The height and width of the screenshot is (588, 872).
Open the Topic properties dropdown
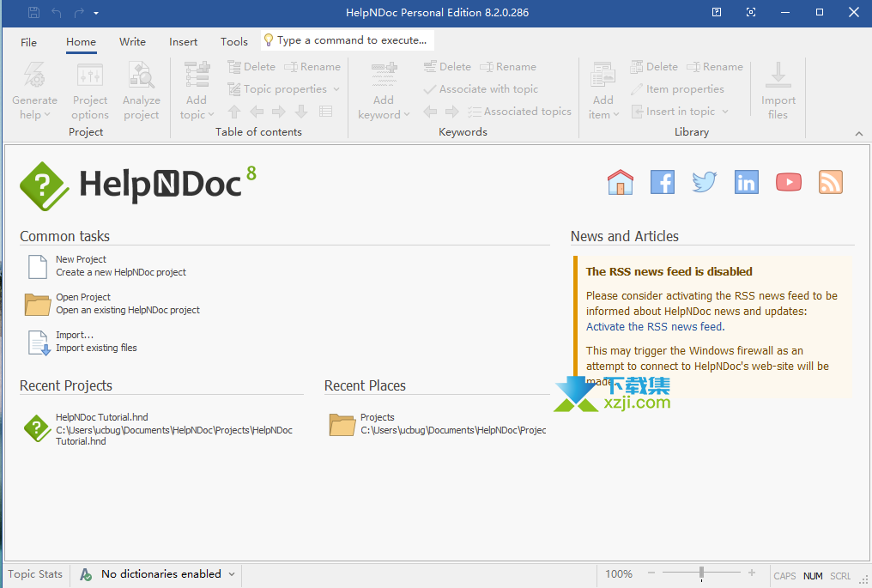pyautogui.click(x=283, y=89)
